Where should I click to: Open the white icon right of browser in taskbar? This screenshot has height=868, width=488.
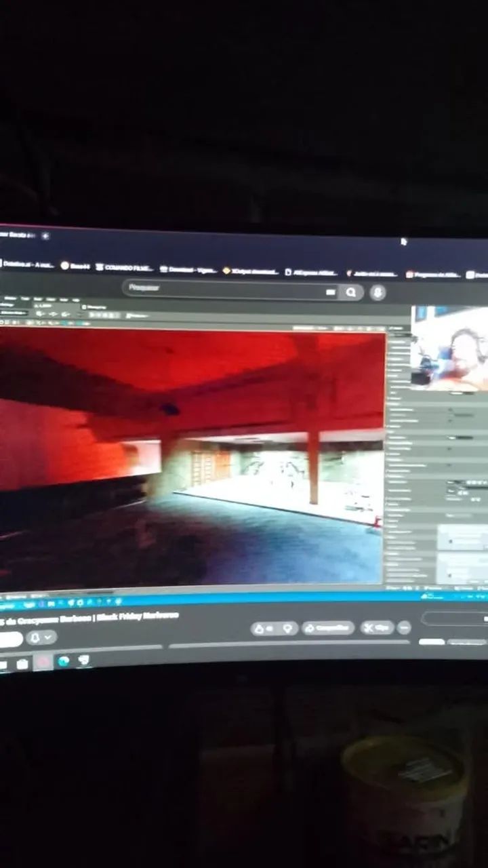[x=84, y=660]
